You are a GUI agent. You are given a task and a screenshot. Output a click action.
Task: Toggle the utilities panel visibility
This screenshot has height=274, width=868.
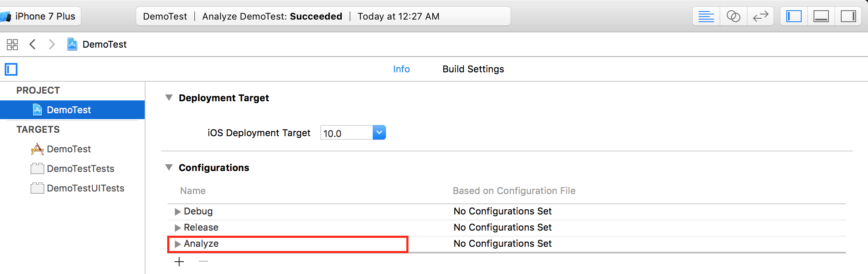pos(848,17)
